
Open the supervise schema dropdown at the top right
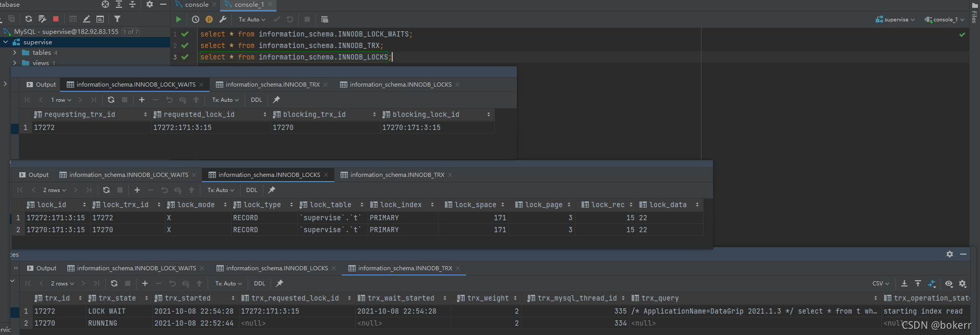pos(895,19)
